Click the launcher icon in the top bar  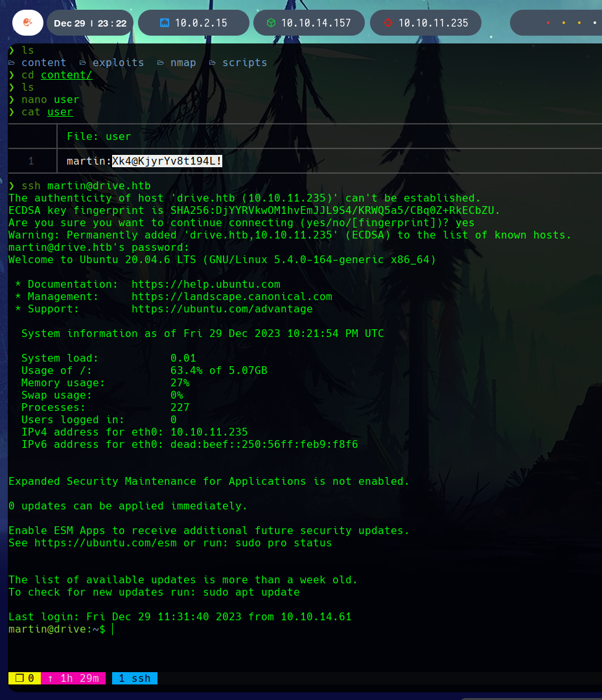pyautogui.click(x=27, y=23)
